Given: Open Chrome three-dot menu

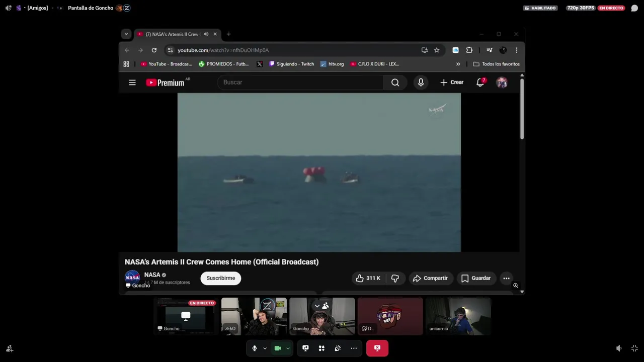Looking at the screenshot, I should (516, 50).
